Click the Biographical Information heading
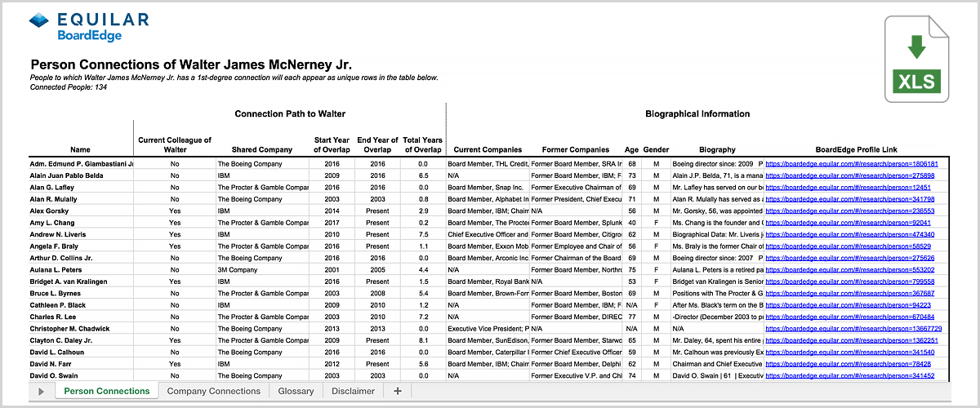Screen dimensions: 980x408 (x=697, y=113)
